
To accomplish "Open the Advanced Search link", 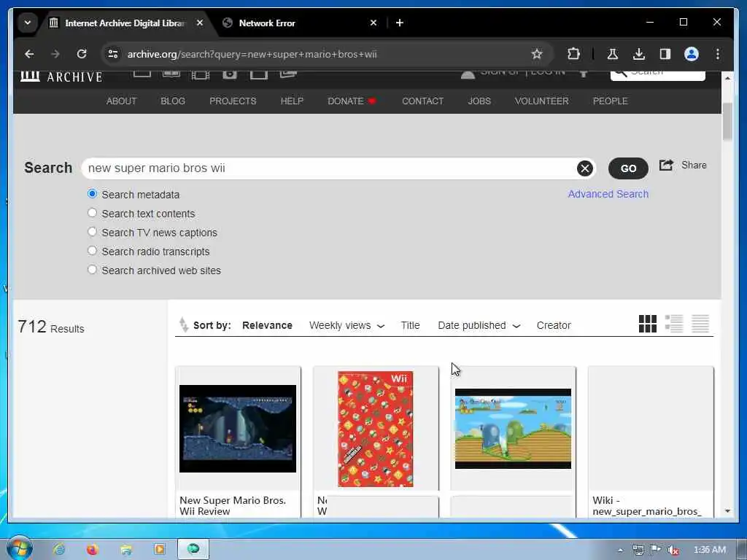I will (608, 194).
